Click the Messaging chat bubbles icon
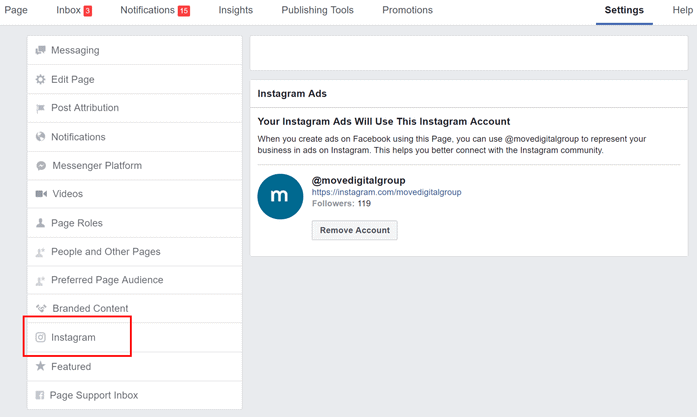Viewport: 697px width, 417px height. tap(40, 50)
